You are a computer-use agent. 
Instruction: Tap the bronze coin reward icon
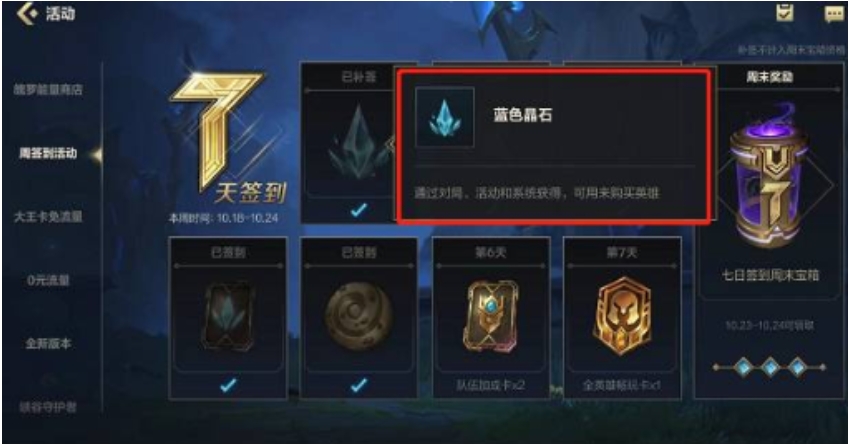coord(359,316)
